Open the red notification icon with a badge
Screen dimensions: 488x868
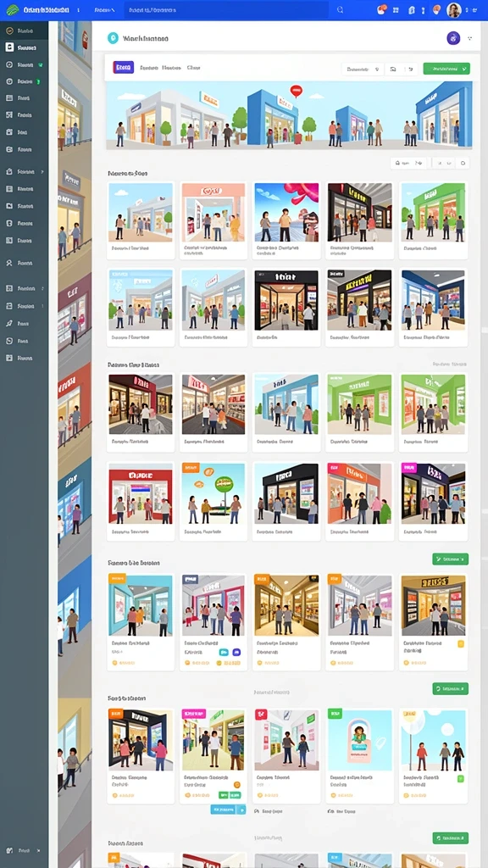click(381, 9)
